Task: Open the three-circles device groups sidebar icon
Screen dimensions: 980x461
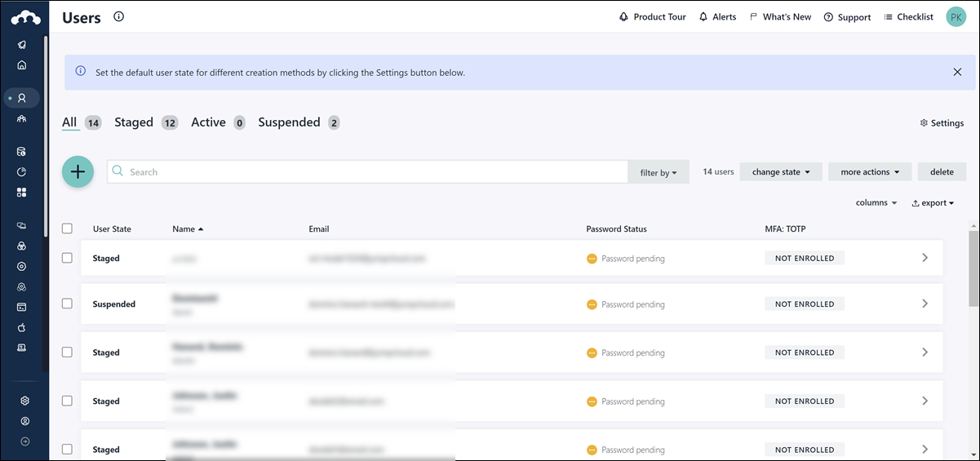Action: (x=22, y=246)
